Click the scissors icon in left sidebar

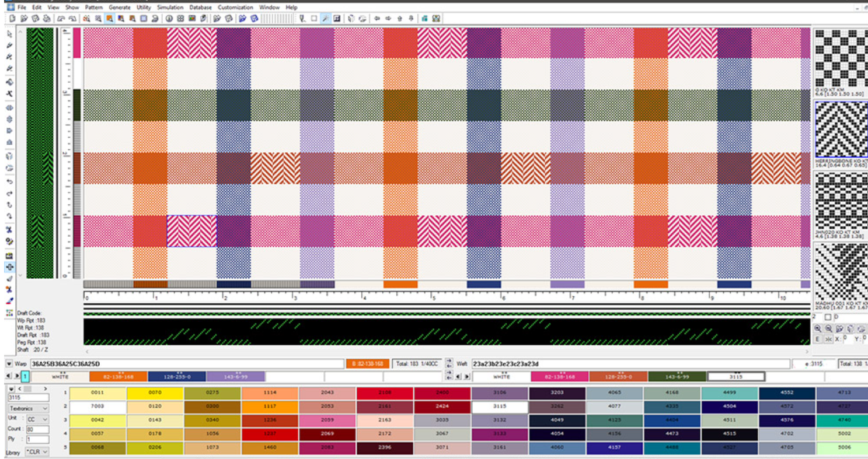pyautogui.click(x=9, y=230)
